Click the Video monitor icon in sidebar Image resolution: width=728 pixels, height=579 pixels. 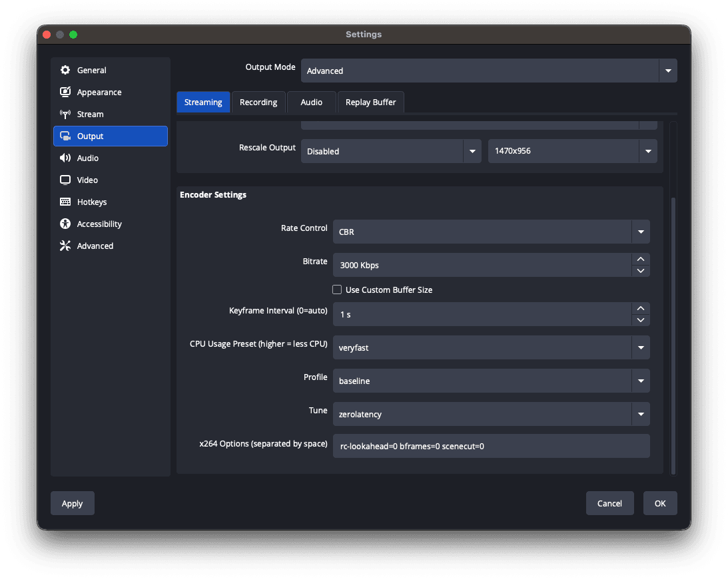65,180
